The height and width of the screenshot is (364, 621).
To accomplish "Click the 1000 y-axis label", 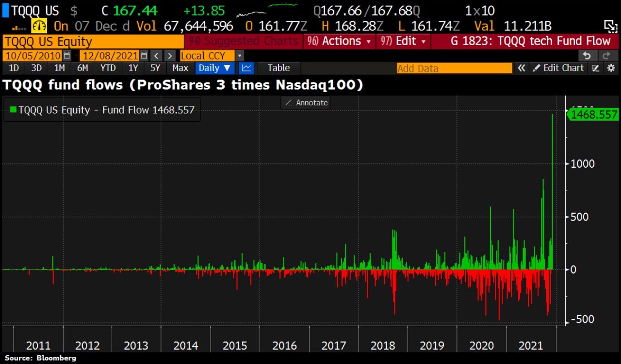I will (583, 164).
